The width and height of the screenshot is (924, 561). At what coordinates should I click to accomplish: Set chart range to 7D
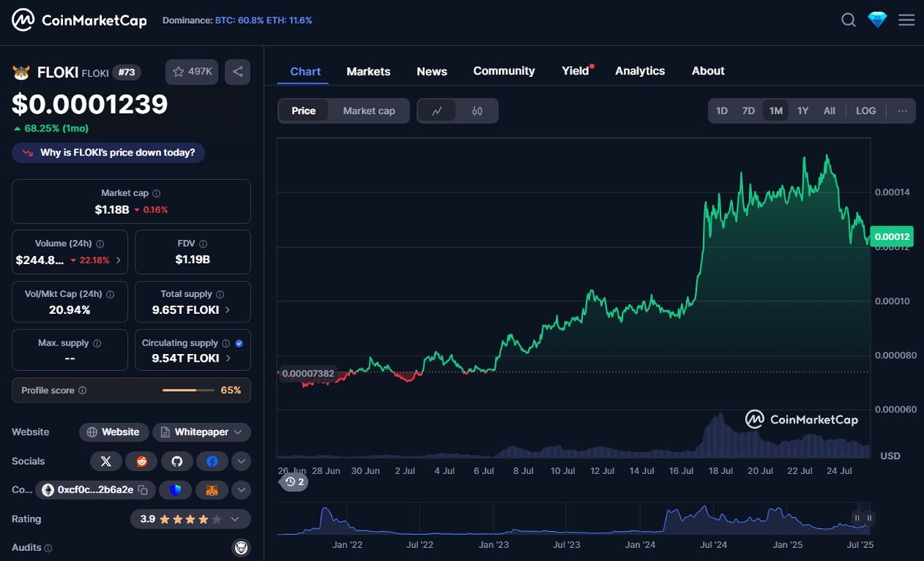tap(748, 111)
